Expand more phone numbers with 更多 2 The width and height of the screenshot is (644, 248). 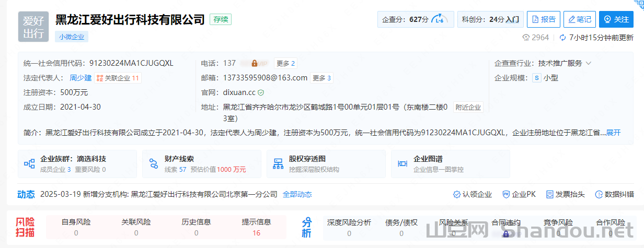tap(286, 63)
